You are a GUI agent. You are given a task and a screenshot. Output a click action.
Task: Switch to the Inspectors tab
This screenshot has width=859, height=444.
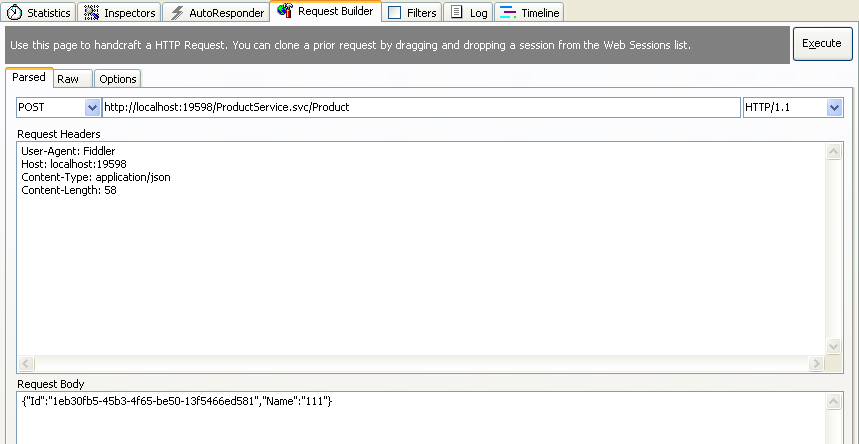click(x=119, y=13)
